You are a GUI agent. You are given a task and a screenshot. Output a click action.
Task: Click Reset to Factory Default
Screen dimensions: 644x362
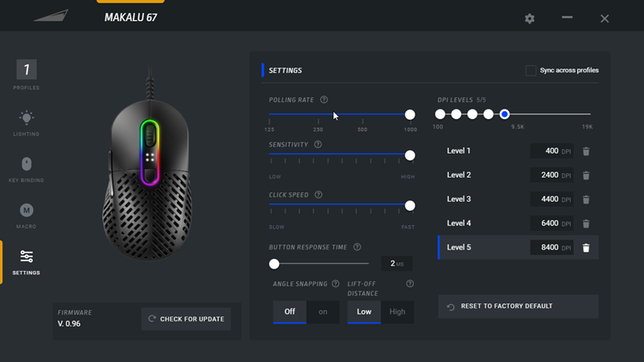pos(518,306)
